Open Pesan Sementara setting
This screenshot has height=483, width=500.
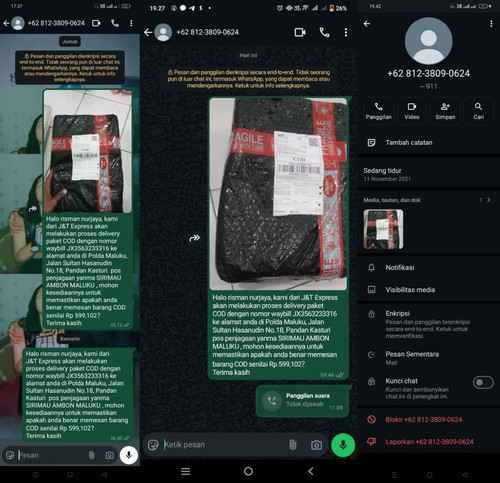point(428,358)
